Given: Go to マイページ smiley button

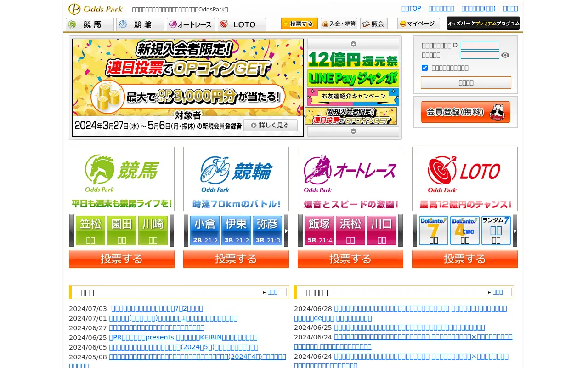Looking at the screenshot, I should point(418,24).
